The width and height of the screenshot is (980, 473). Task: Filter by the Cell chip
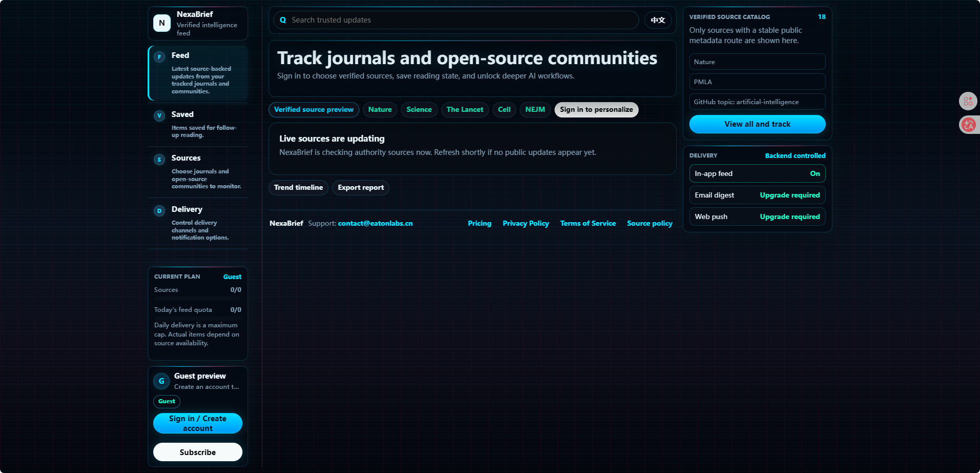pos(504,110)
